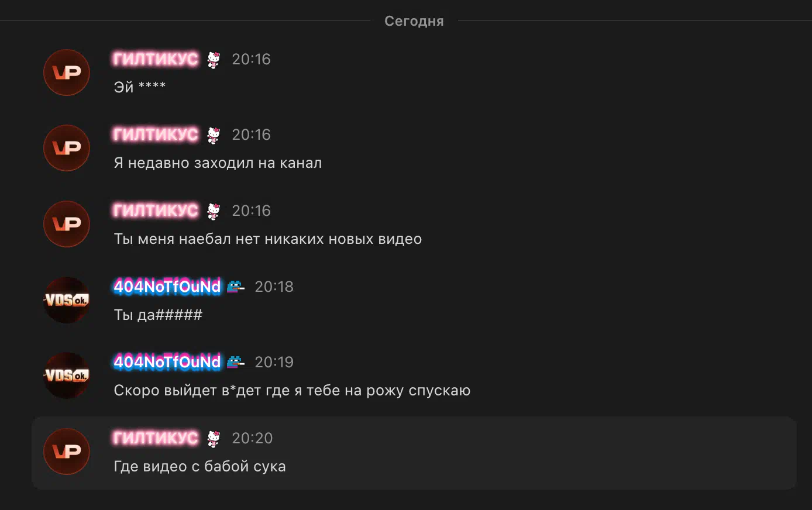
Task: Click Hello Kitty badge at second 20:16 message
Action: (214, 135)
